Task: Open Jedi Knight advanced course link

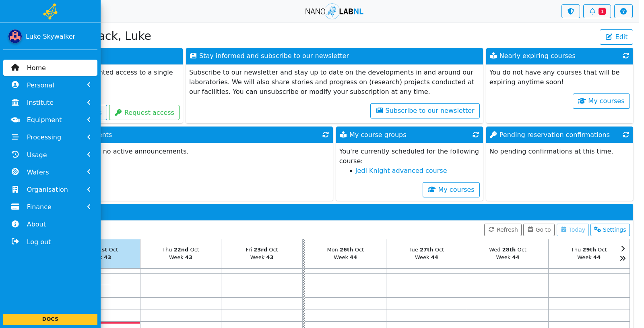Action: pos(401,171)
